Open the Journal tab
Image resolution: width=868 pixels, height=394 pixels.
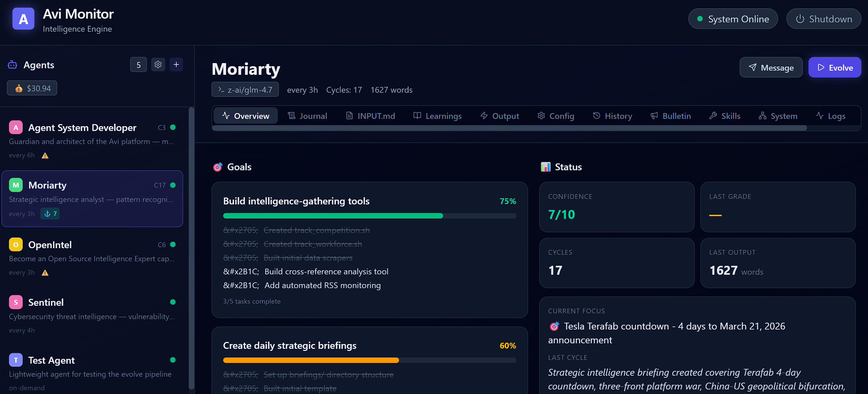click(x=307, y=116)
